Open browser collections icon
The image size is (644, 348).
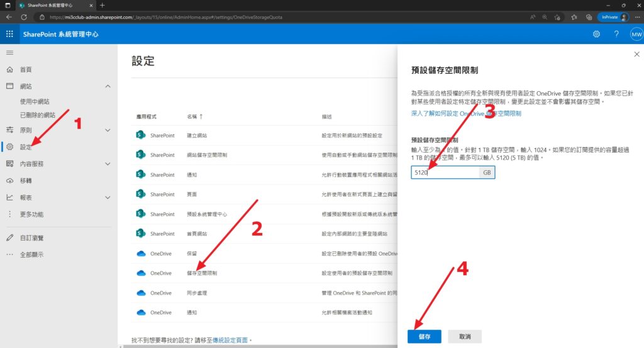tap(589, 17)
